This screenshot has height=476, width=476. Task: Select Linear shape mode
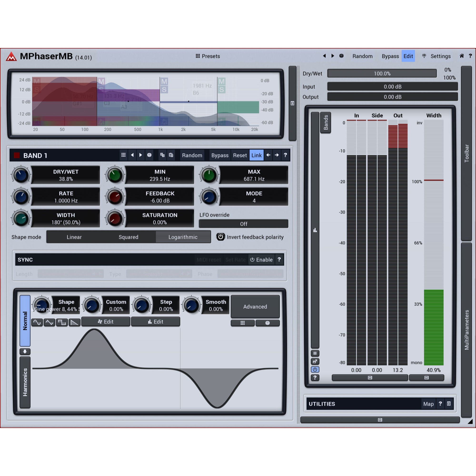(74, 237)
